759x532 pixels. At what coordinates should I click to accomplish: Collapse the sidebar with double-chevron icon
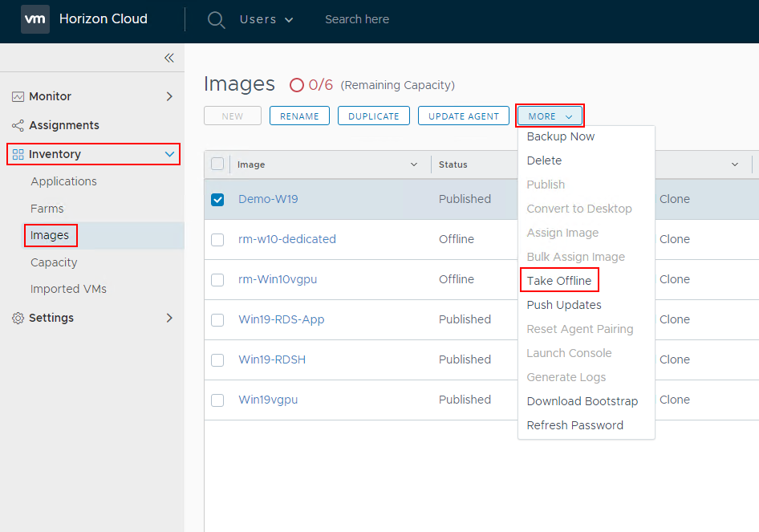tap(168, 58)
